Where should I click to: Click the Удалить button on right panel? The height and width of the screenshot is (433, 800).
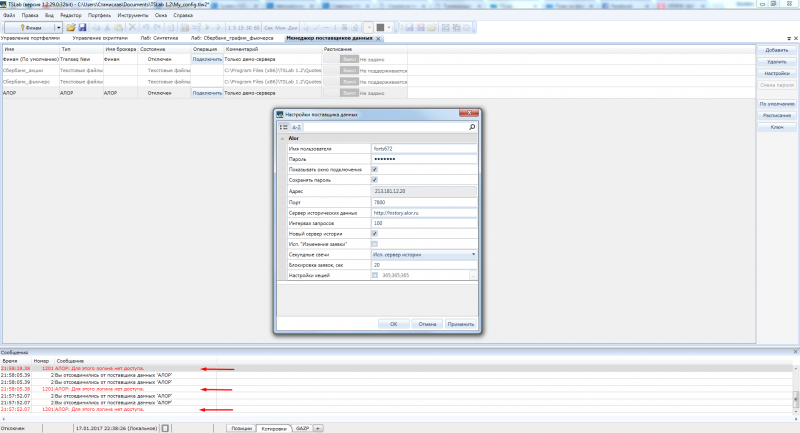(777, 62)
